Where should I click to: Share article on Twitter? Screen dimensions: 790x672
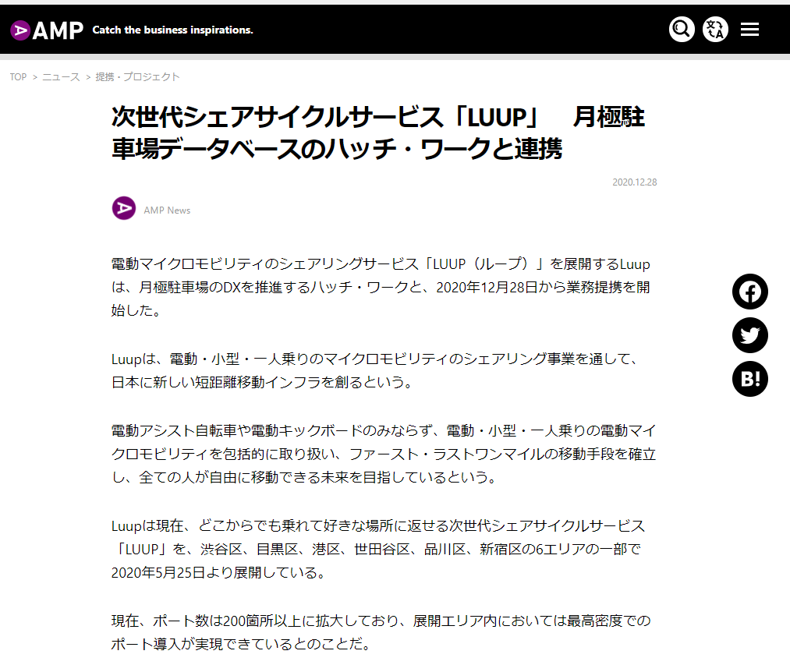coord(749,335)
